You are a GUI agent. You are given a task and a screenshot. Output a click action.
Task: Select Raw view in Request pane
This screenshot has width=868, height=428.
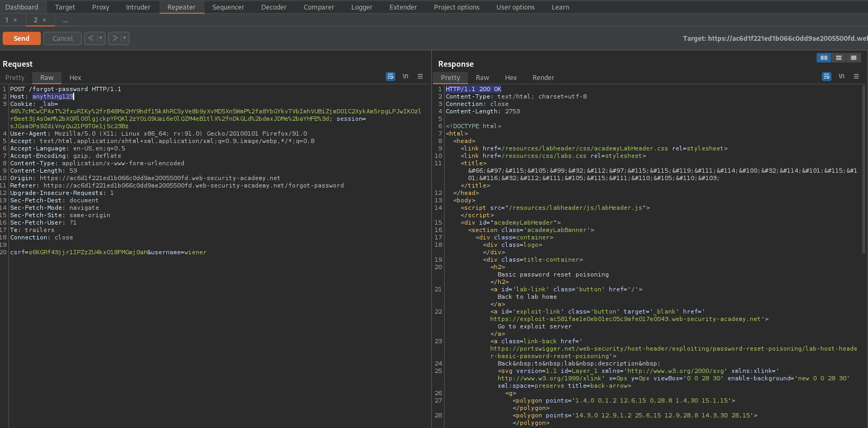click(47, 77)
